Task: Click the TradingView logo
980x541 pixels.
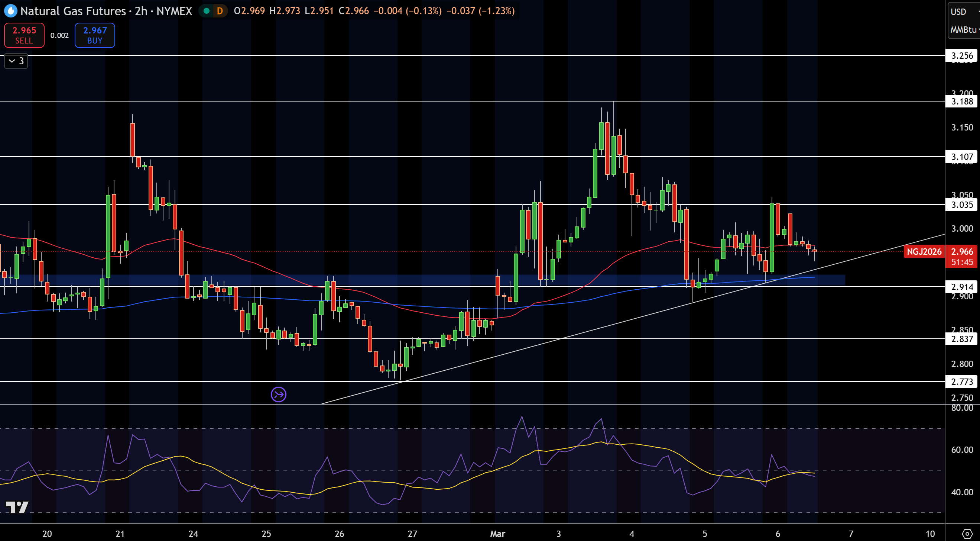Action: coord(17,507)
